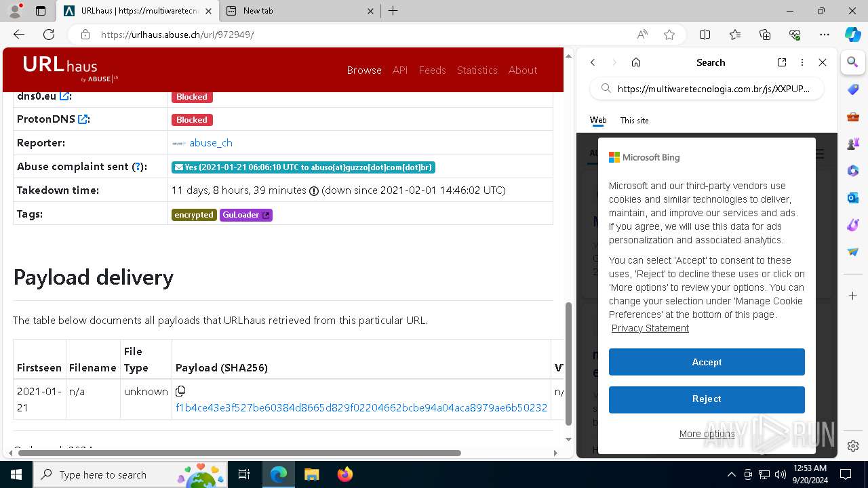Open sidebar Microsoft 365 icon
The width and height of the screenshot is (868, 488).
click(853, 171)
